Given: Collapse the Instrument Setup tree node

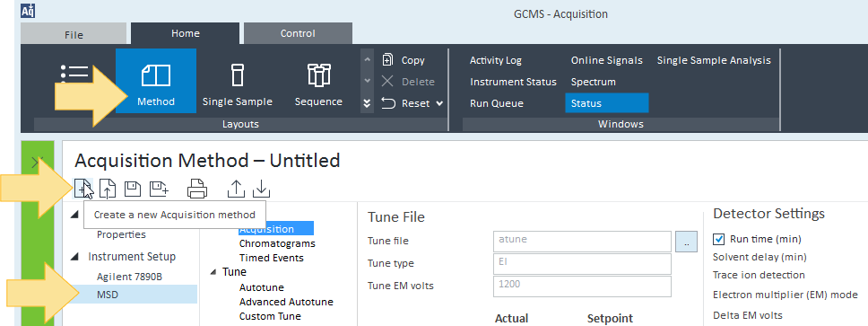Looking at the screenshot, I should coord(74,257).
